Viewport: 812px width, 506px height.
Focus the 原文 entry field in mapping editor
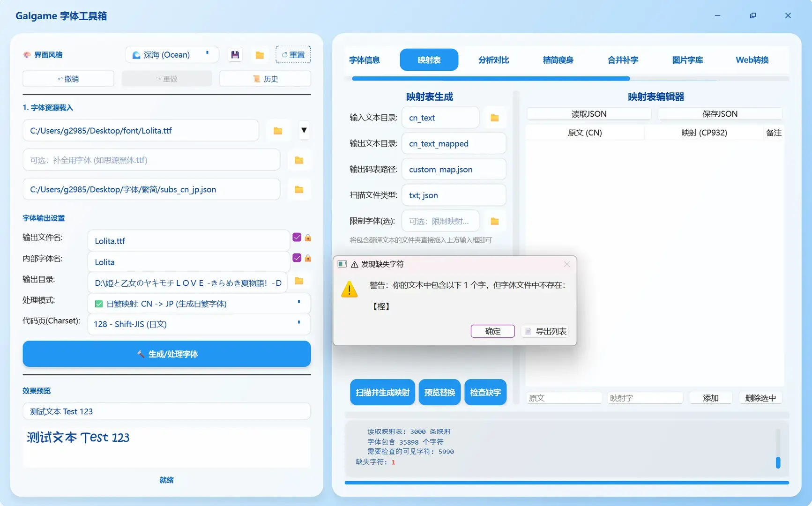[564, 398]
